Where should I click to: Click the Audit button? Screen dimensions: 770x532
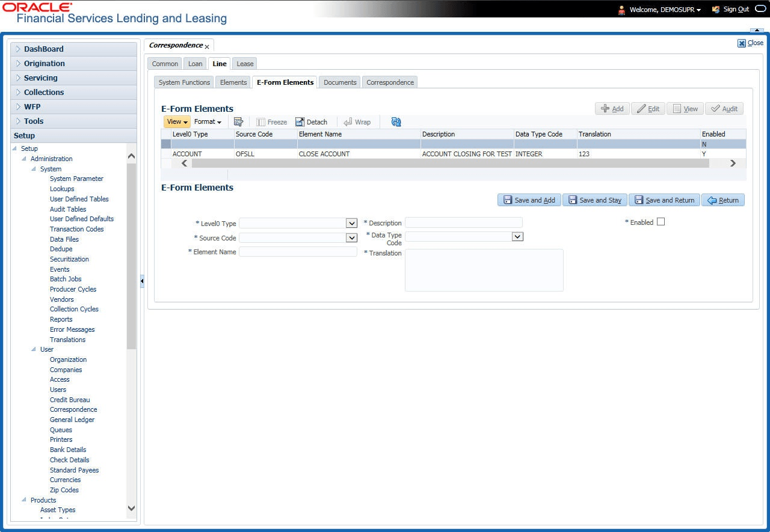pyautogui.click(x=724, y=109)
